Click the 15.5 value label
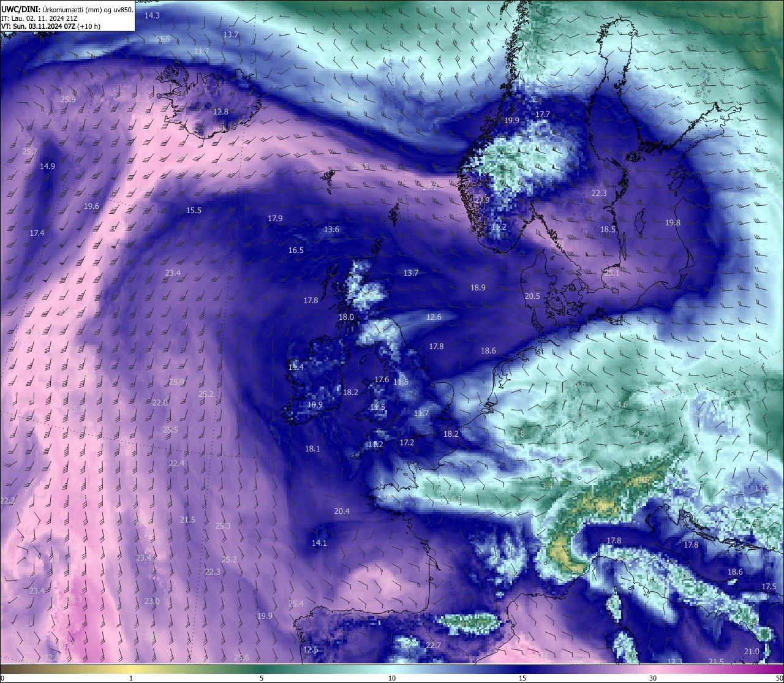 tap(194, 210)
